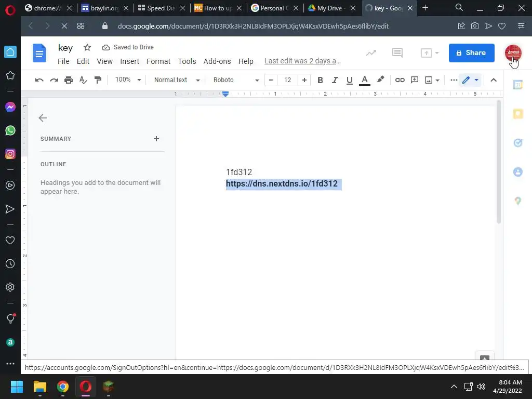The height and width of the screenshot is (399, 532).
Task: Click the Windows Start button
Action: point(17,387)
